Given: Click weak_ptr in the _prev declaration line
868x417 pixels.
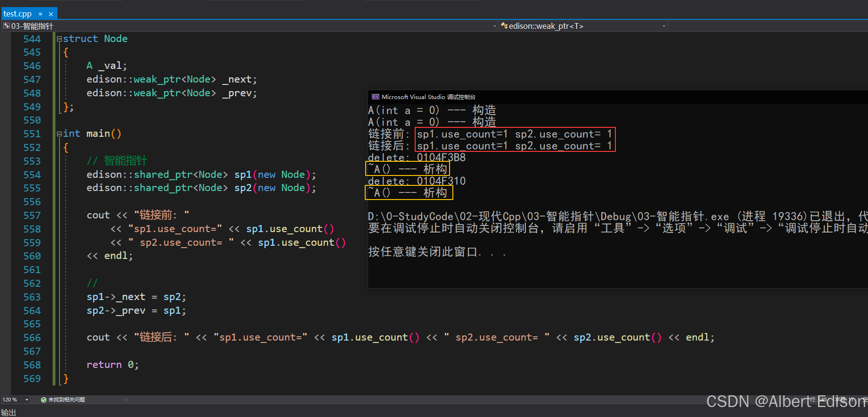Looking at the screenshot, I should click(157, 93).
